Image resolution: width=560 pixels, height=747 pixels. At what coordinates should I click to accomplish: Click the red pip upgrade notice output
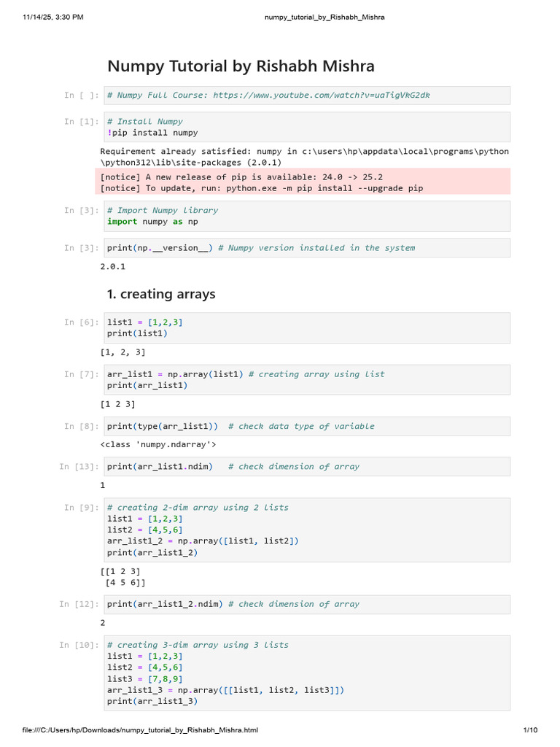(305, 182)
